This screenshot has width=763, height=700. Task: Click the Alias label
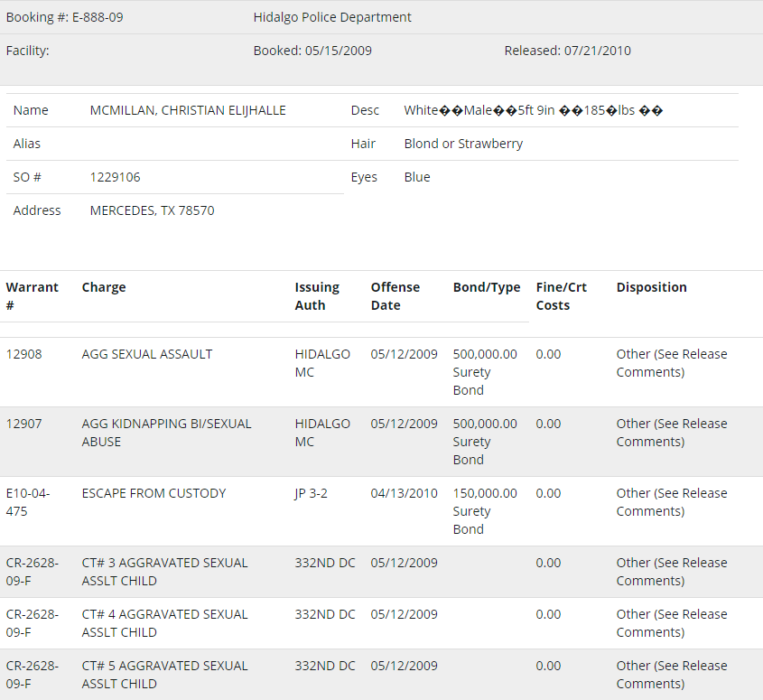pyautogui.click(x=27, y=145)
